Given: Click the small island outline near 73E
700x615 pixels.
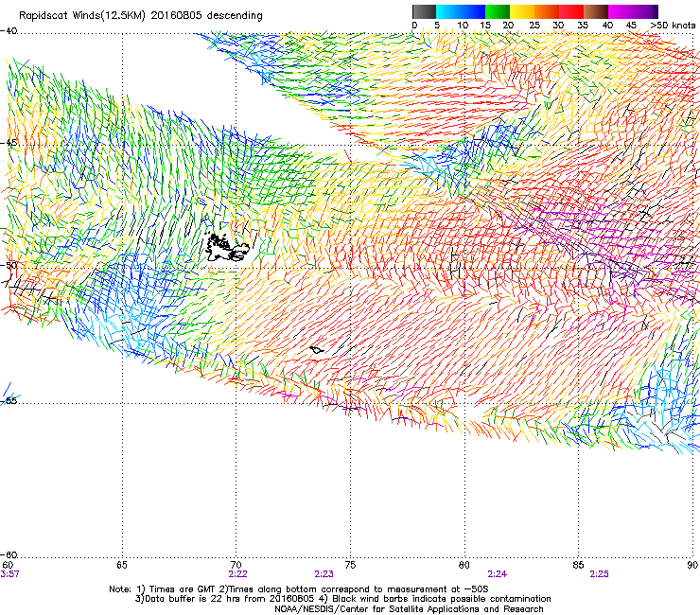Looking at the screenshot, I should click(x=317, y=350).
